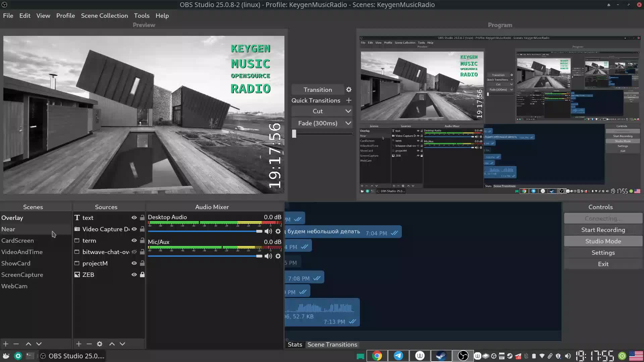Click the Transition button
The height and width of the screenshot is (362, 644).
coord(318,89)
